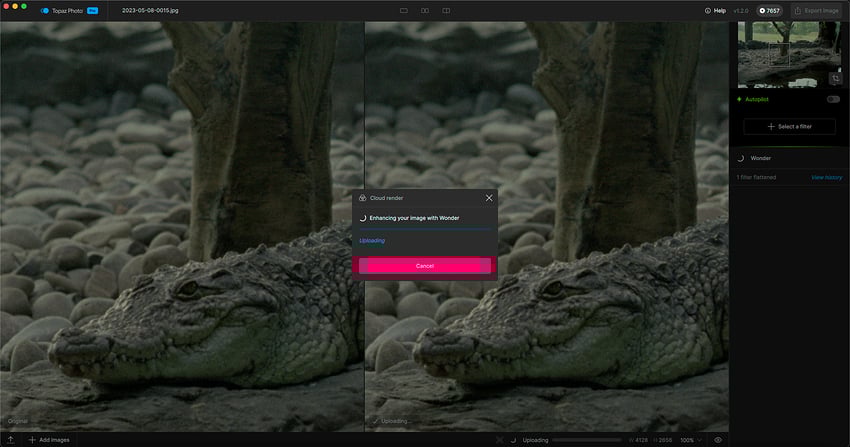Viewport: 850px width, 447px height.
Task: Toggle the Autopilot switch
Action: click(x=833, y=99)
